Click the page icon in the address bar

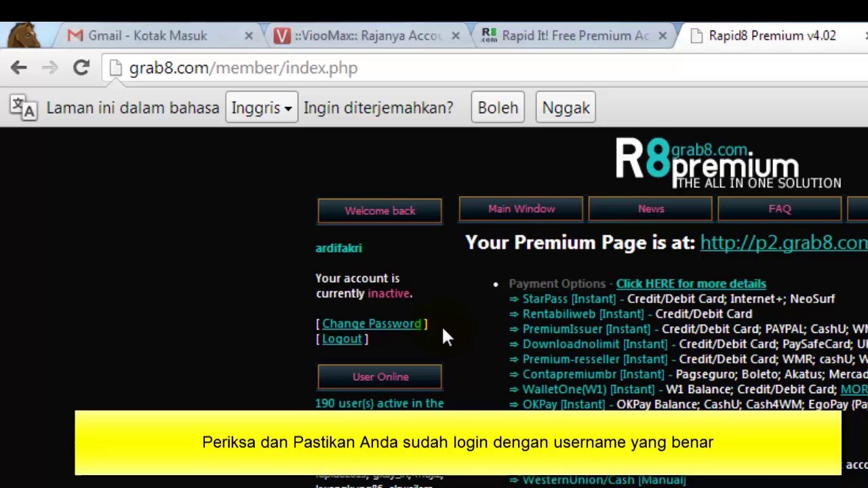[x=115, y=68]
